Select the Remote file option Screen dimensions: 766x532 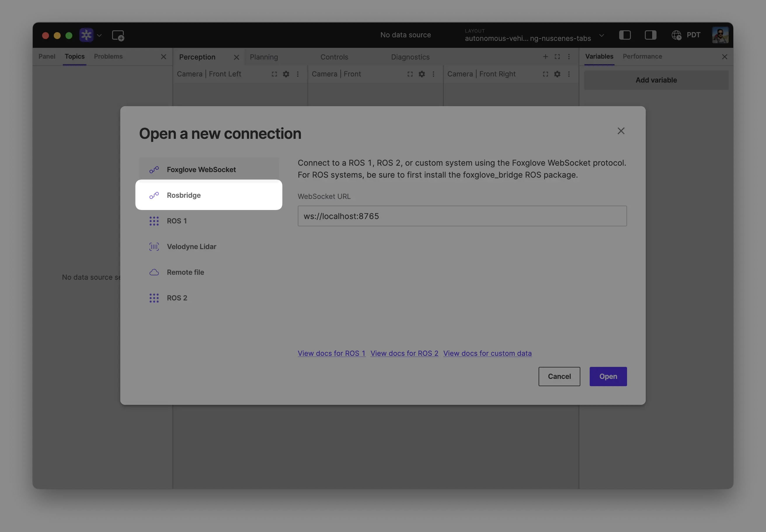click(x=209, y=272)
